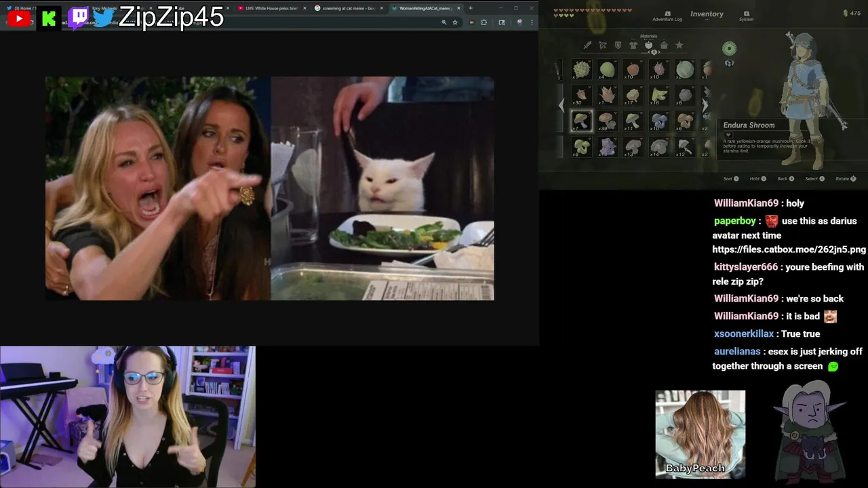This screenshot has height=488, width=868.
Task: Click the browser zoom magnifier icon
Action: pyautogui.click(x=444, y=22)
